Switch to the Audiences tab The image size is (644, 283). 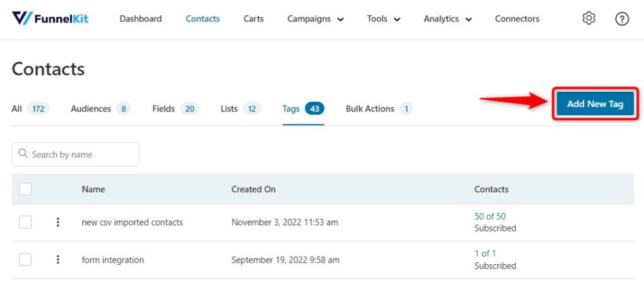tap(101, 109)
